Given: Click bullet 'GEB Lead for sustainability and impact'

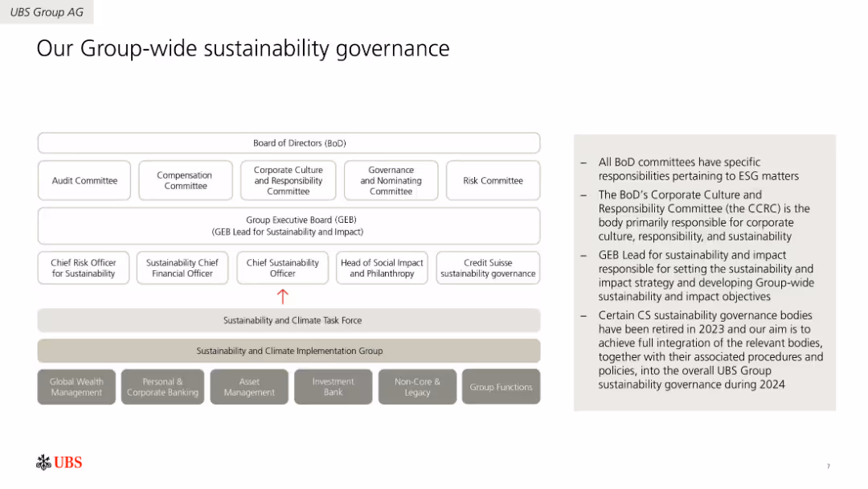Looking at the screenshot, I should point(706,276).
